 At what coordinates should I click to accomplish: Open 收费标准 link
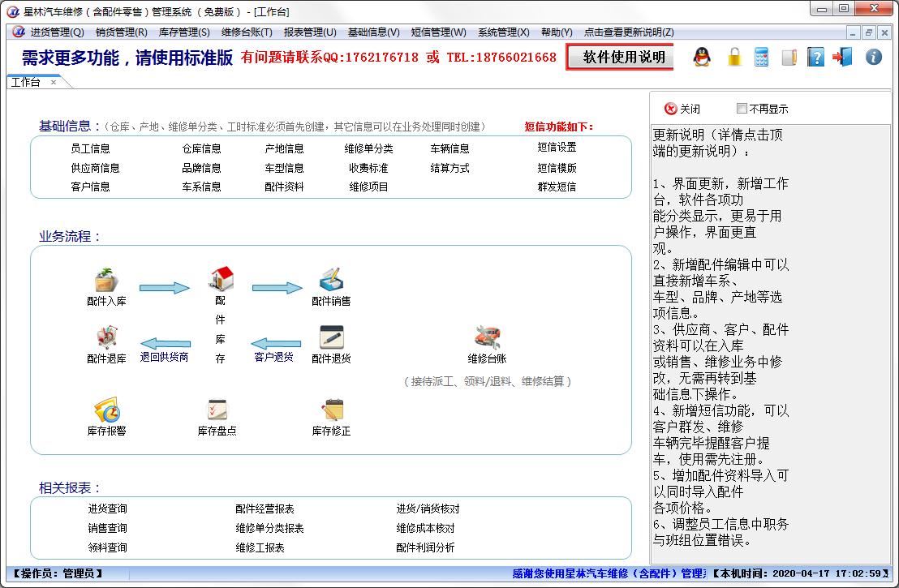point(368,168)
